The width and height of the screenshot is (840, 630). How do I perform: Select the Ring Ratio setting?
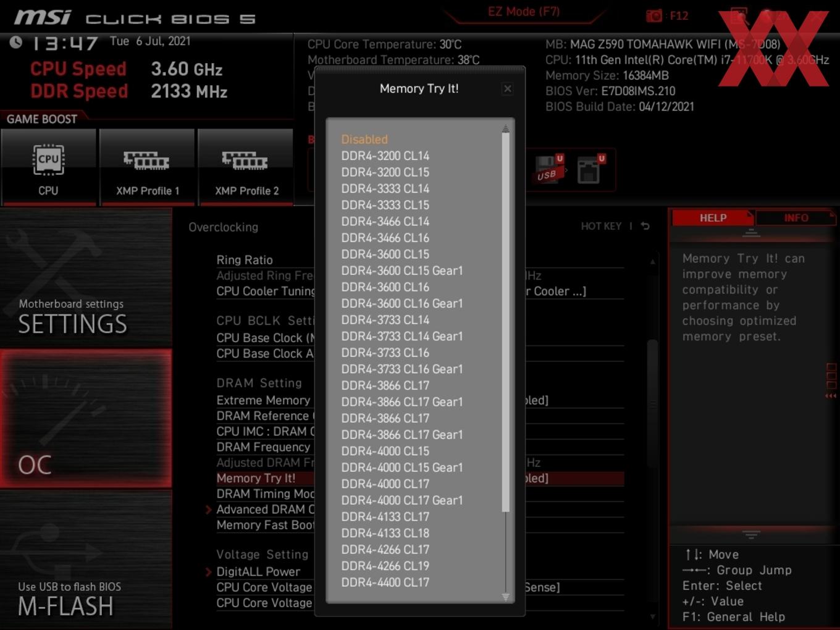tap(245, 260)
